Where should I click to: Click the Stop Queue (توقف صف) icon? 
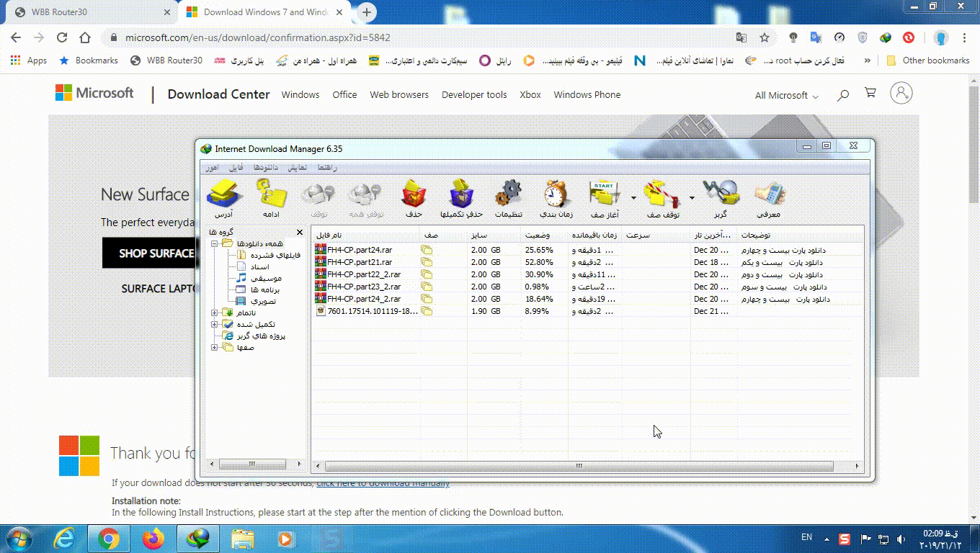(663, 198)
